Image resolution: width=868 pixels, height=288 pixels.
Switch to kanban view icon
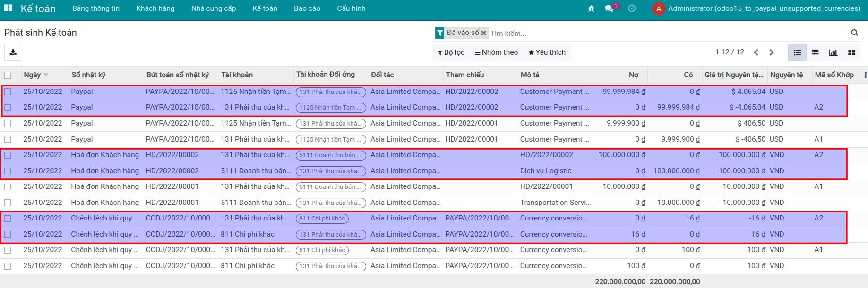[851, 52]
